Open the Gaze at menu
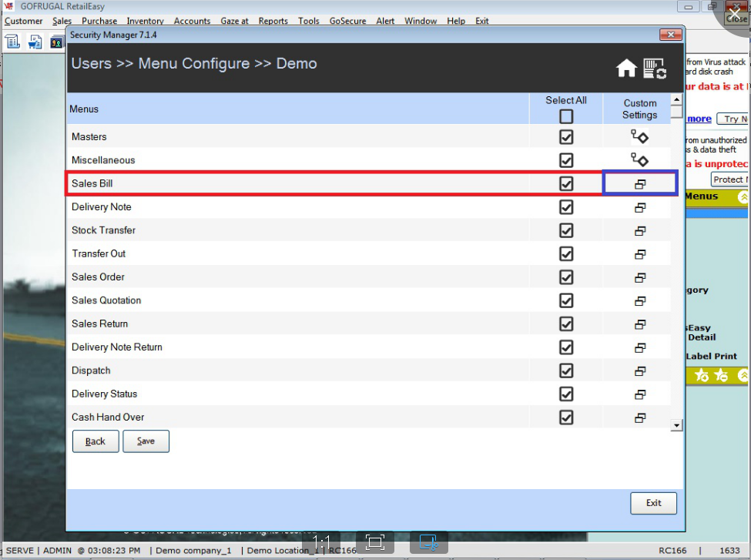The image size is (751, 560). (x=234, y=21)
